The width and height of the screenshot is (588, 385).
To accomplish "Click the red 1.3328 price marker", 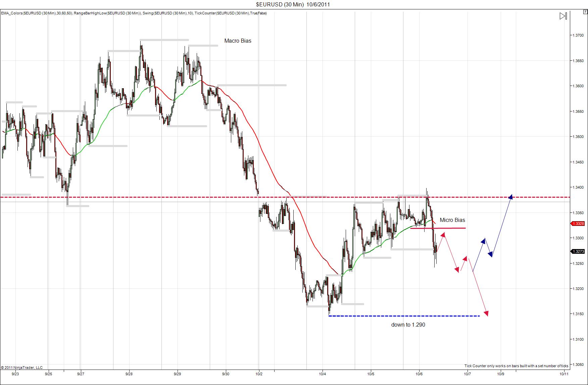I will (578, 224).
